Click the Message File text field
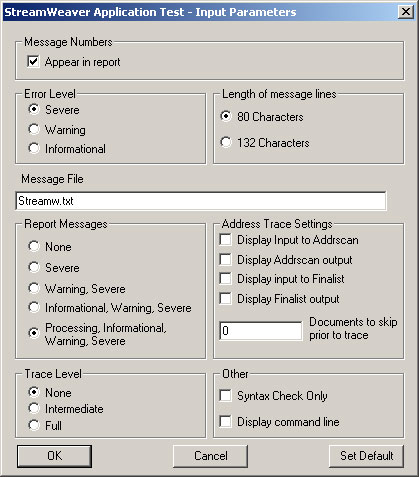The width and height of the screenshot is (419, 477). click(x=201, y=201)
